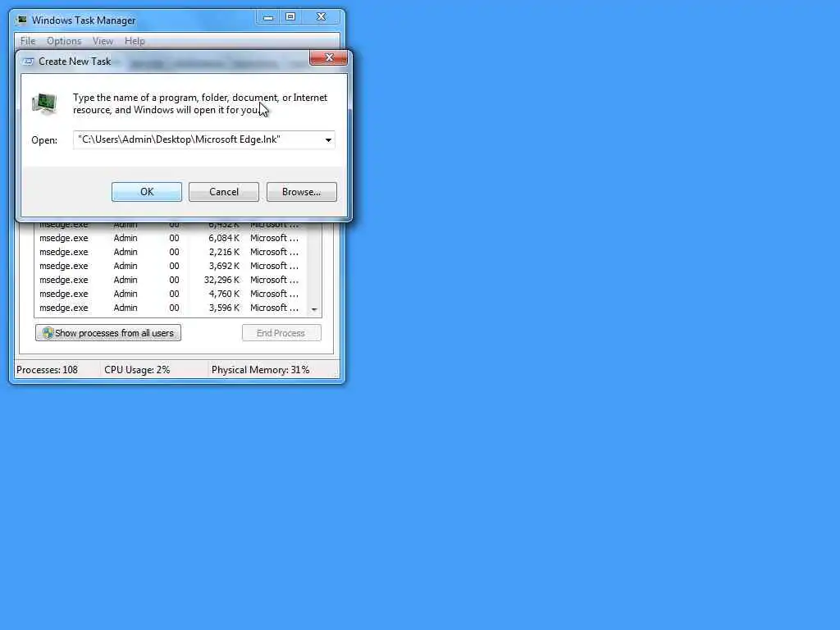The height and width of the screenshot is (630, 840).
Task: Open the Browse... file picker
Action: click(302, 192)
